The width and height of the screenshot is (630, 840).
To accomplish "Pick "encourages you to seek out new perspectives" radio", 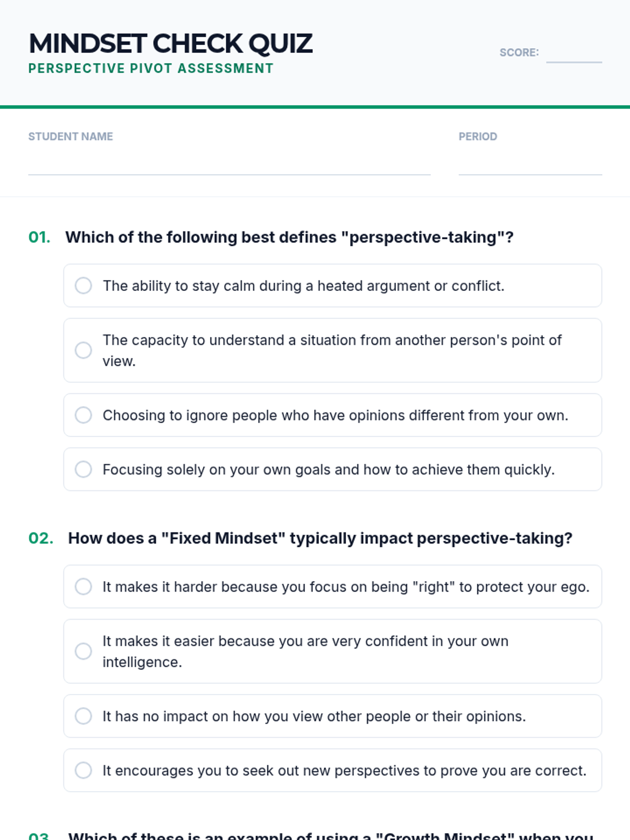I will point(83,770).
